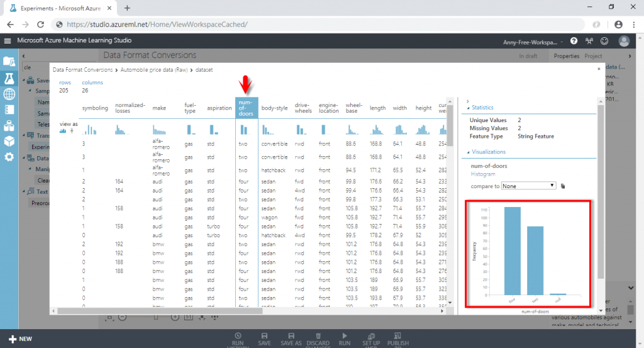This screenshot has height=348, width=644.
Task: Select the body-style column header
Action: 274,108
